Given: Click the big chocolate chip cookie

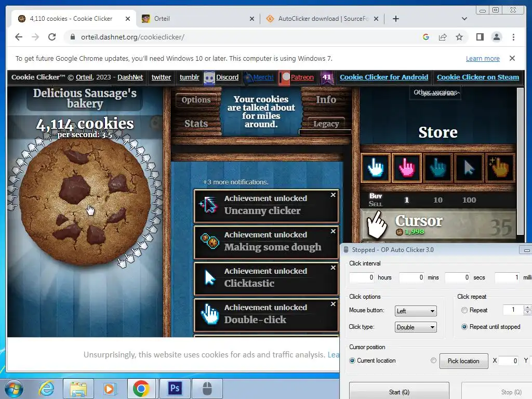Looking at the screenshot, I should (x=85, y=202).
